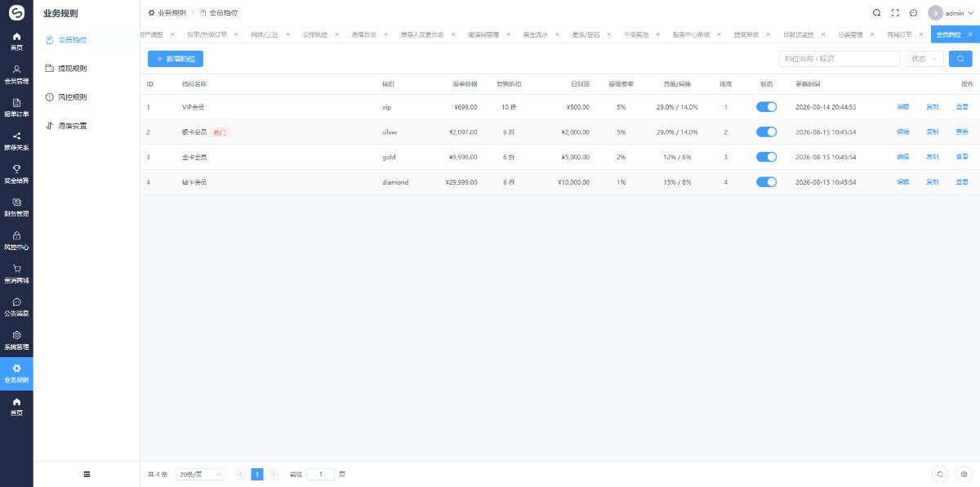Close the 公排轨迹 tab
Screen dimensions: 980x487
click(x=336, y=35)
